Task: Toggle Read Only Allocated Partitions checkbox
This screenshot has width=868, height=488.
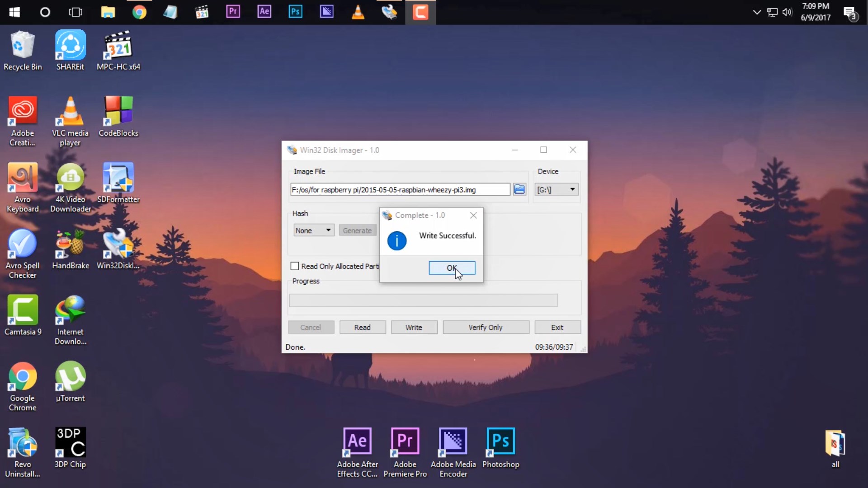Action: 295,266
